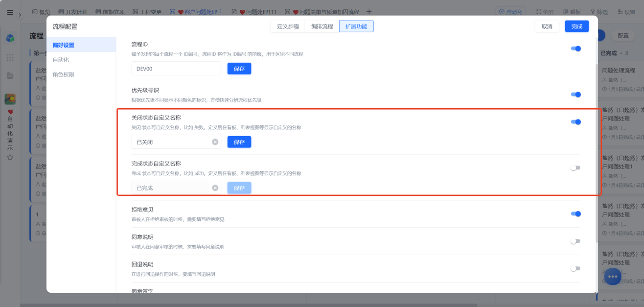Click the 完成 button
This screenshot has height=307, width=644.
pos(577,26)
